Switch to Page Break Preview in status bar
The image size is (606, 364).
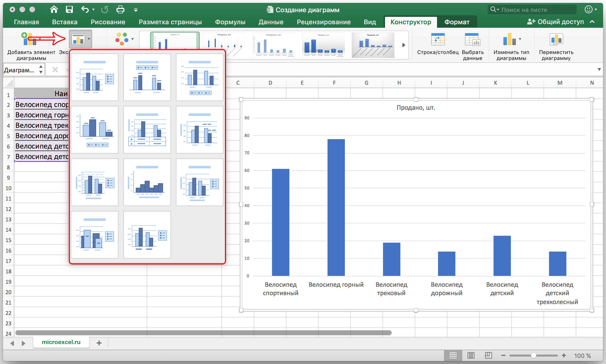[x=488, y=356]
